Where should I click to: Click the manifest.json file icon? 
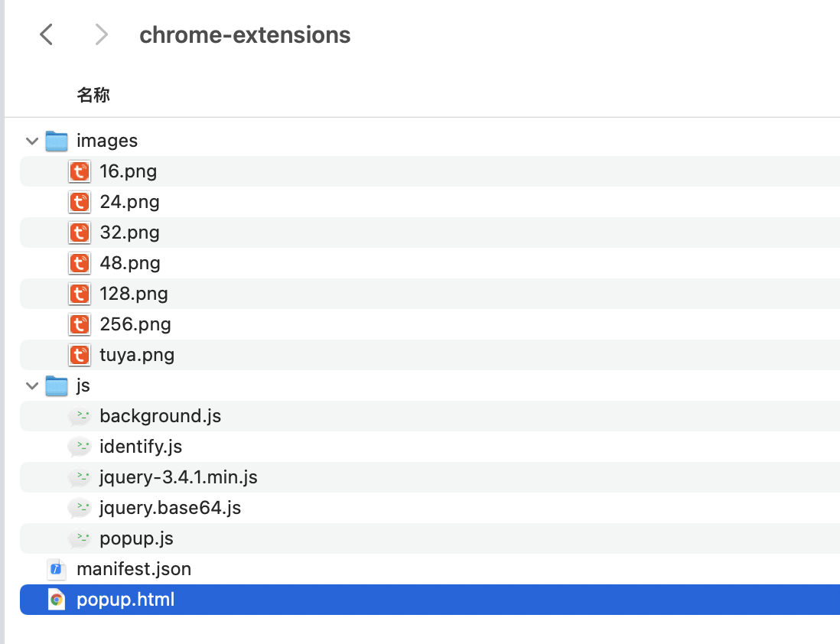pos(57,569)
